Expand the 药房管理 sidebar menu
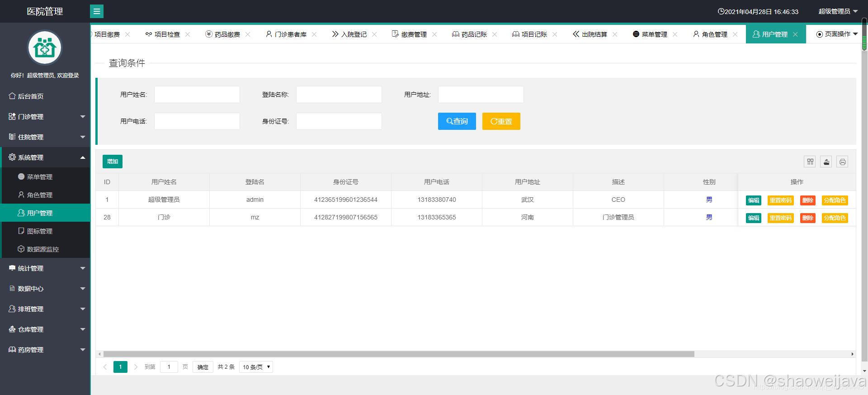 pyautogui.click(x=45, y=349)
